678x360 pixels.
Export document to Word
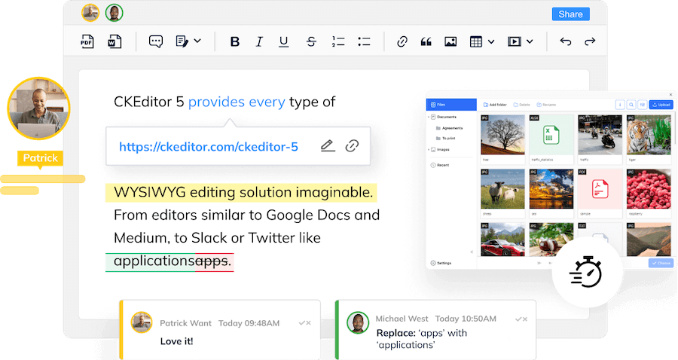(x=115, y=41)
